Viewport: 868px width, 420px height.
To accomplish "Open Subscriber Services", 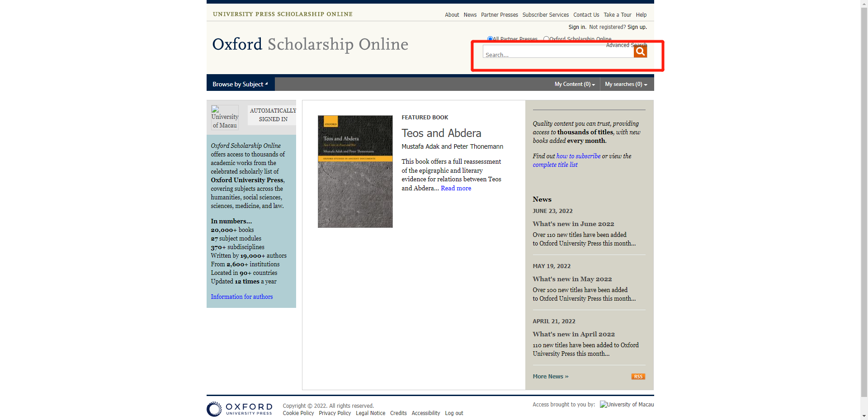I will click(x=546, y=15).
